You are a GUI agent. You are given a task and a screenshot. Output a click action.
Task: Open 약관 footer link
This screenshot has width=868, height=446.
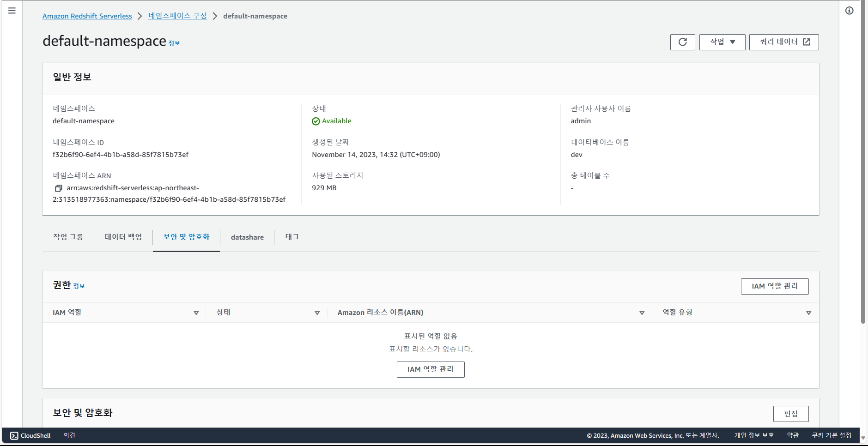(x=793, y=435)
